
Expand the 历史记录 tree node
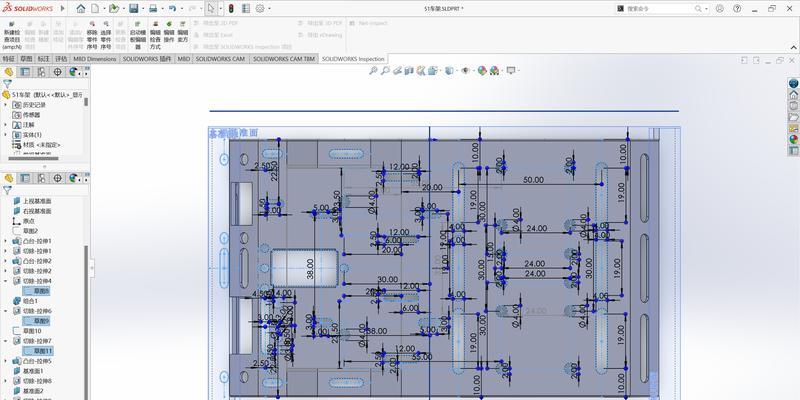click(x=6, y=105)
